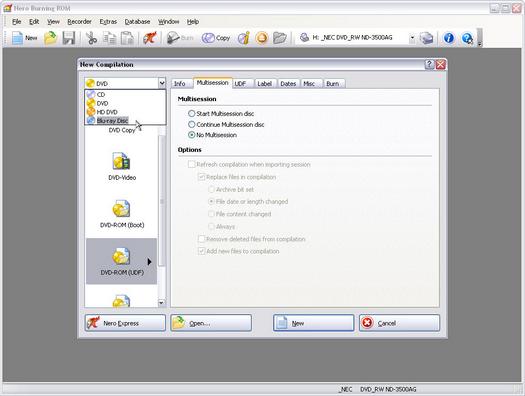Click the New button in dialog
Image resolution: width=525 pixels, height=396 pixels.
(x=313, y=323)
